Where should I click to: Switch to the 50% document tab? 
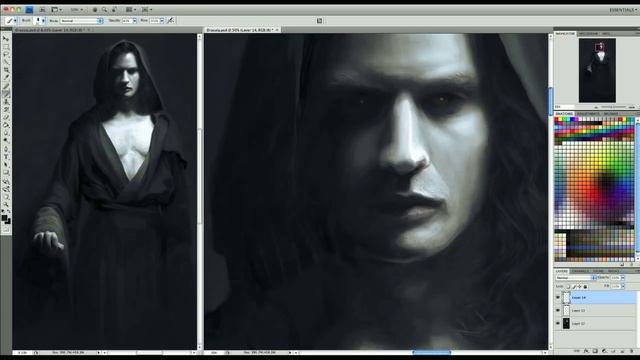tap(242, 30)
